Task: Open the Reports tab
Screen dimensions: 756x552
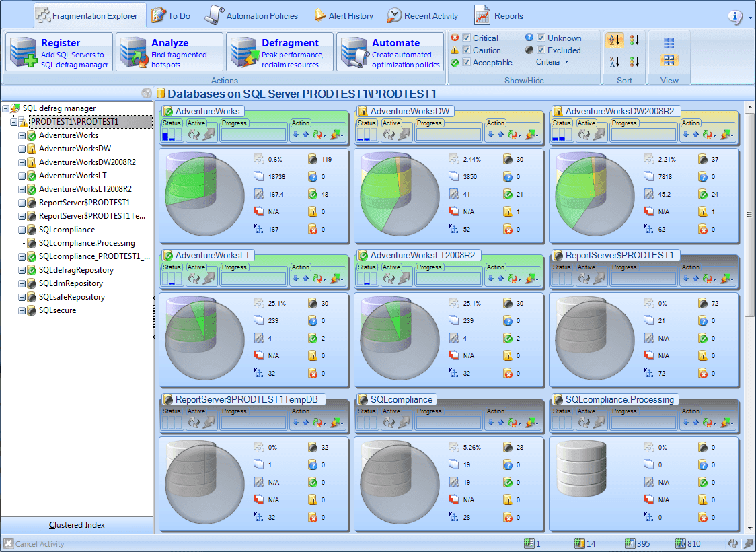Action: (499, 16)
